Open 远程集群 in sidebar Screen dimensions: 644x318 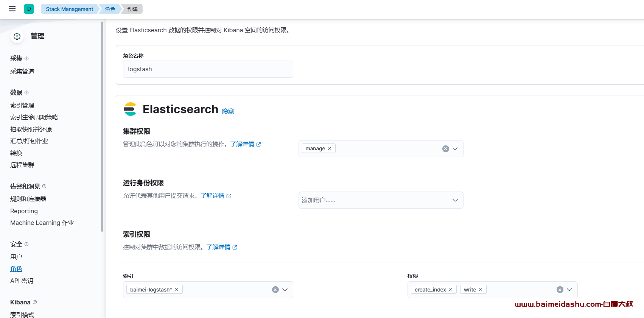coord(22,165)
